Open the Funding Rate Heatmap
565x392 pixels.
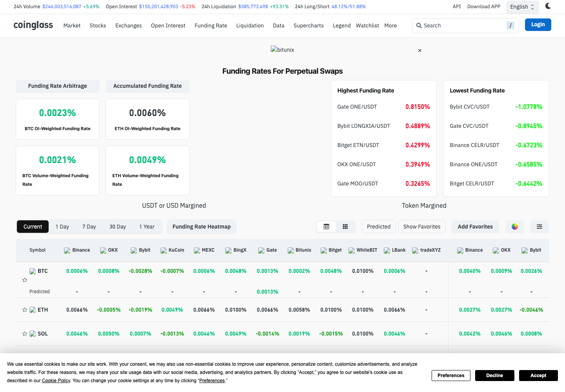point(202,227)
